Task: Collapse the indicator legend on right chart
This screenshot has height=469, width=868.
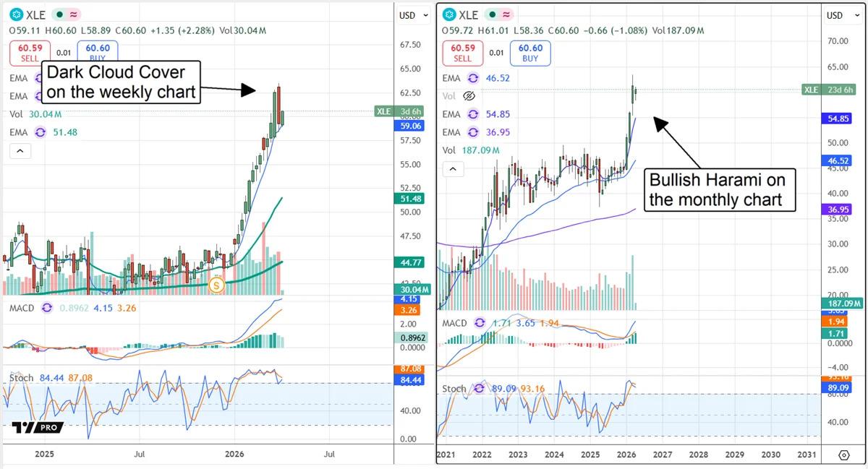Action: pos(453,169)
